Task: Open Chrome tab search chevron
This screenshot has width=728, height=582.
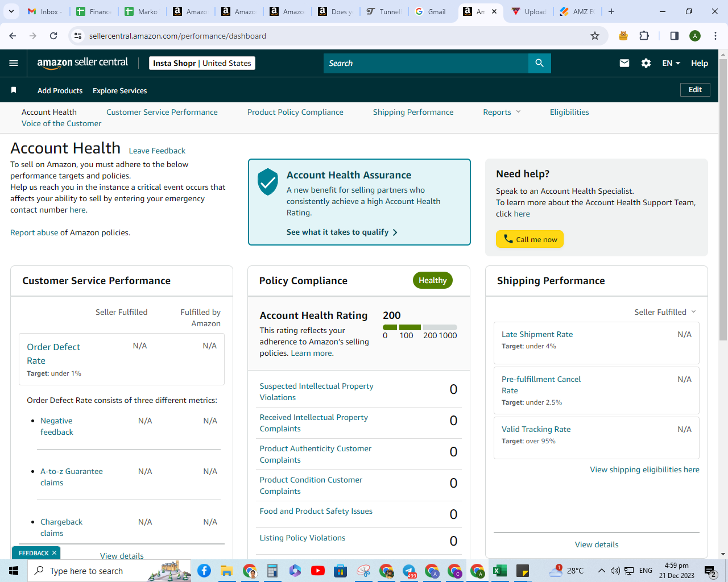Action: 11,11
